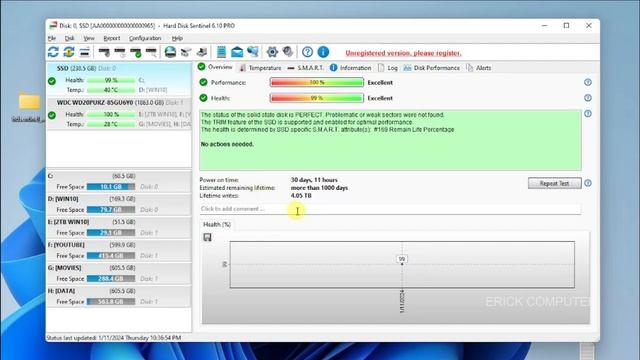Viewport: 640px width, 360px height.
Task: Switch to the Temperature tab
Action: [260, 68]
